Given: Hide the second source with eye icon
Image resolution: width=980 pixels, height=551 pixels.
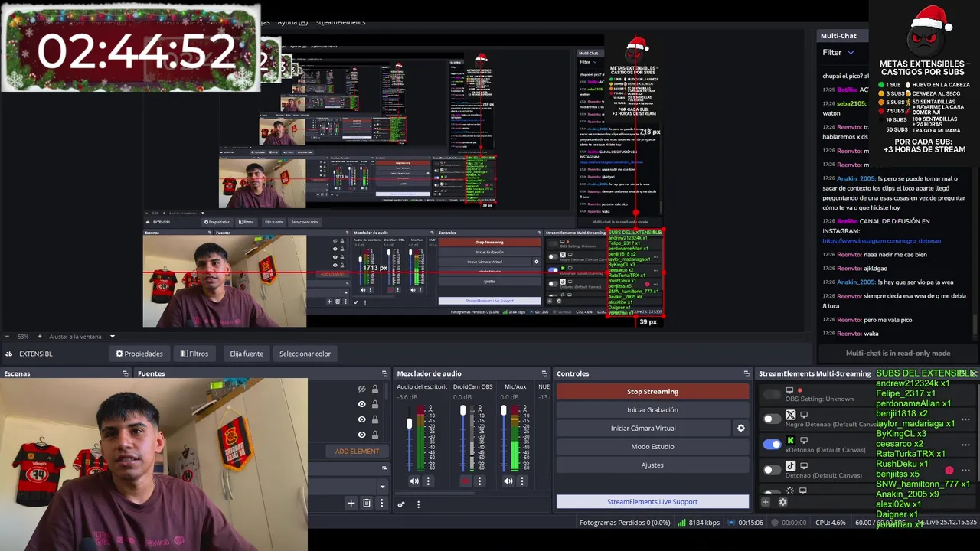Looking at the screenshot, I should click(x=362, y=404).
